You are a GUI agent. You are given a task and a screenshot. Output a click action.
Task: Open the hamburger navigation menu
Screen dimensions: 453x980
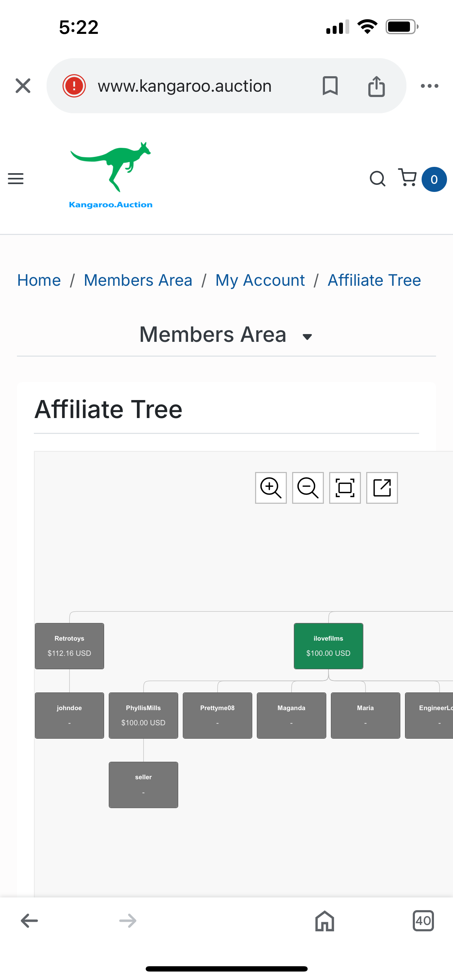click(x=16, y=179)
